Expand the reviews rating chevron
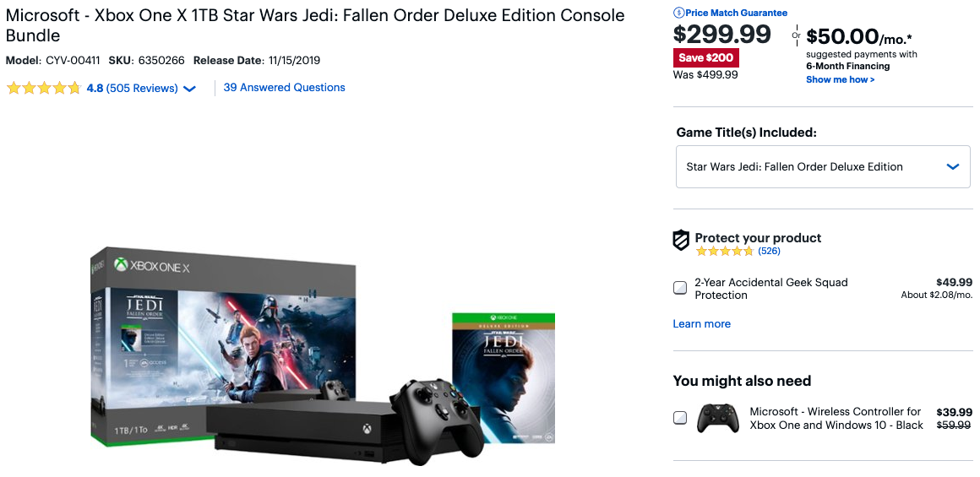This screenshot has width=980, height=477. tap(189, 89)
